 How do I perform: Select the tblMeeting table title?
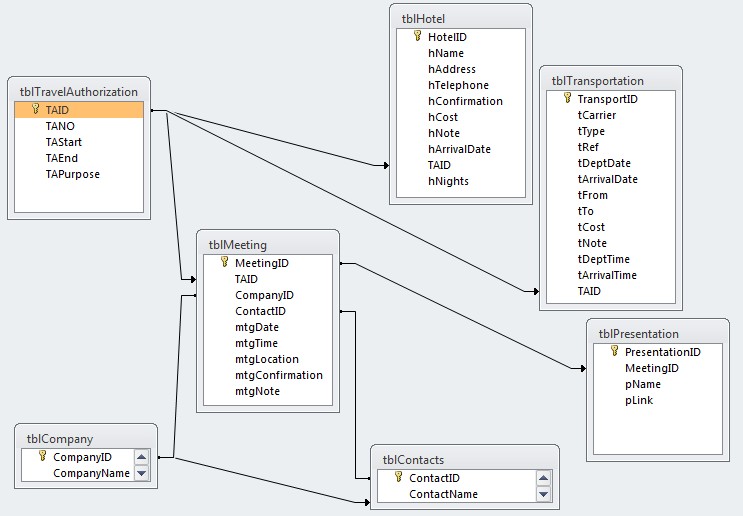[x=238, y=245]
